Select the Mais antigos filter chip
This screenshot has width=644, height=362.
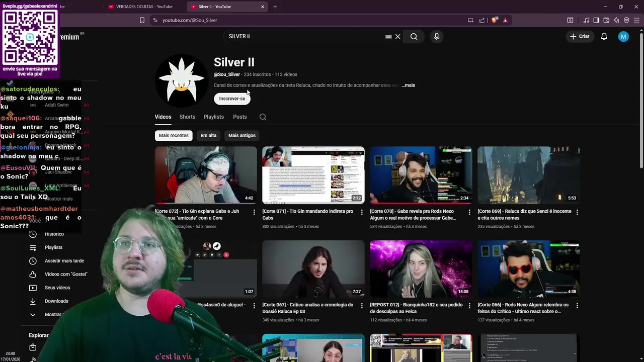pyautogui.click(x=242, y=135)
